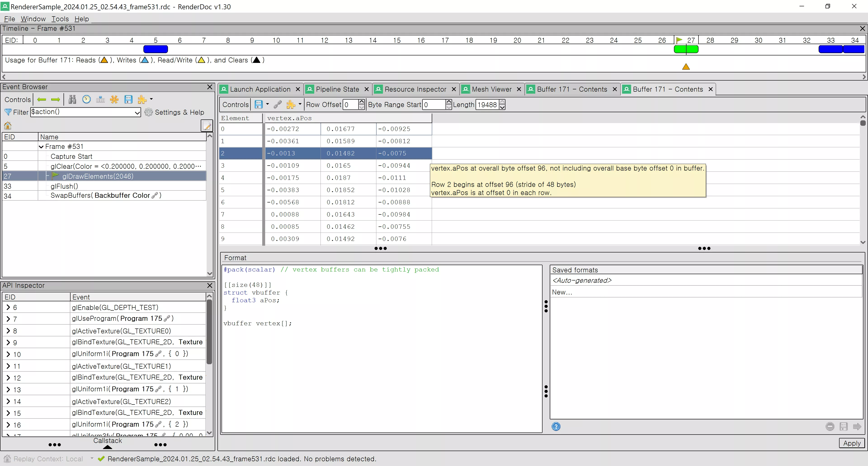Expand API Inspector event 6 glEnable

(x=8, y=307)
